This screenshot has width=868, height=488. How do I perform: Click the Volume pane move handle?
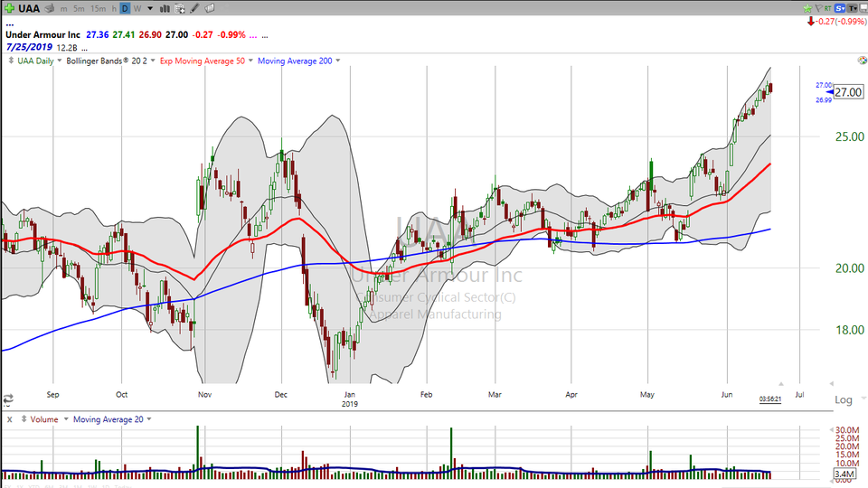coord(24,419)
